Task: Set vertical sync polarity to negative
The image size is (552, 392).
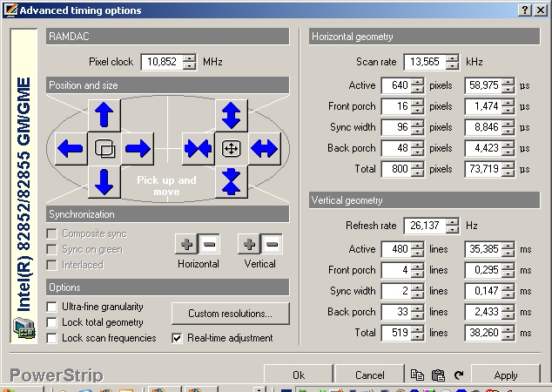Action: (x=273, y=244)
